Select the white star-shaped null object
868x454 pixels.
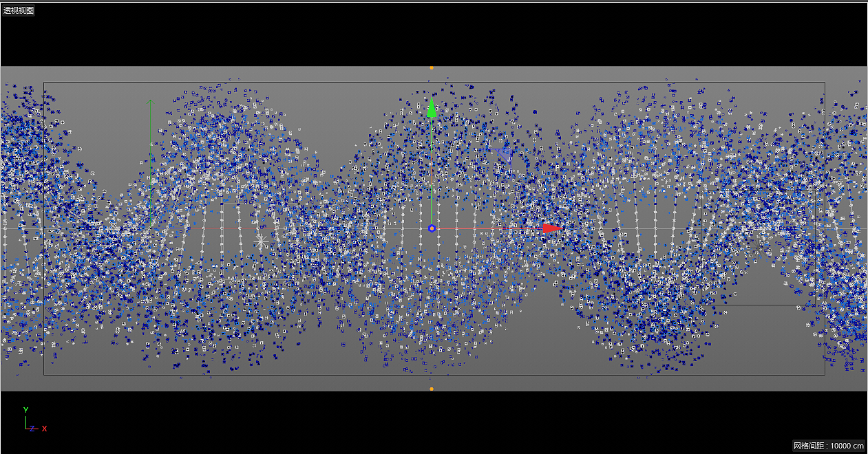(x=262, y=241)
